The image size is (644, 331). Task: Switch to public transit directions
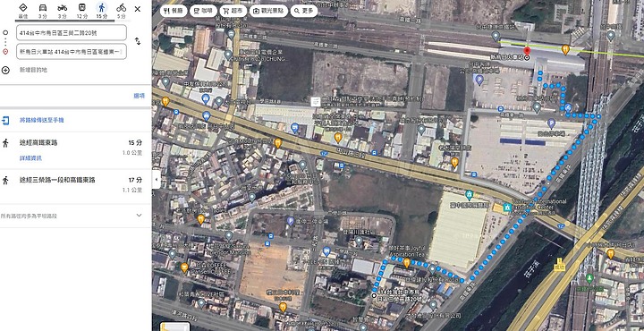[81, 7]
